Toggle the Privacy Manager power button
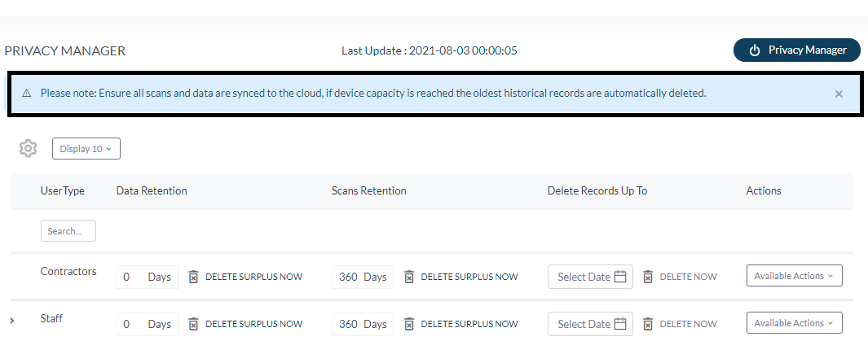Screen dimensions: 868x341 coord(796,50)
